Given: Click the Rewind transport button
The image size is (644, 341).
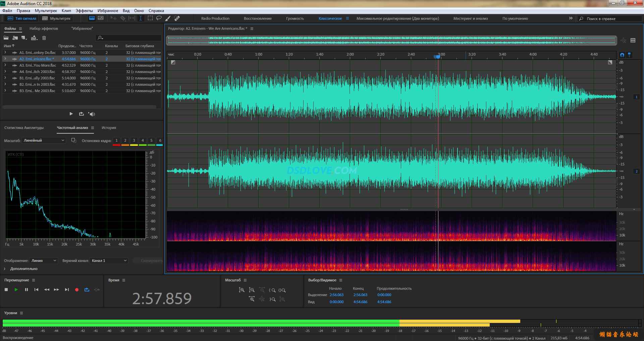Looking at the screenshot, I should 47,290.
